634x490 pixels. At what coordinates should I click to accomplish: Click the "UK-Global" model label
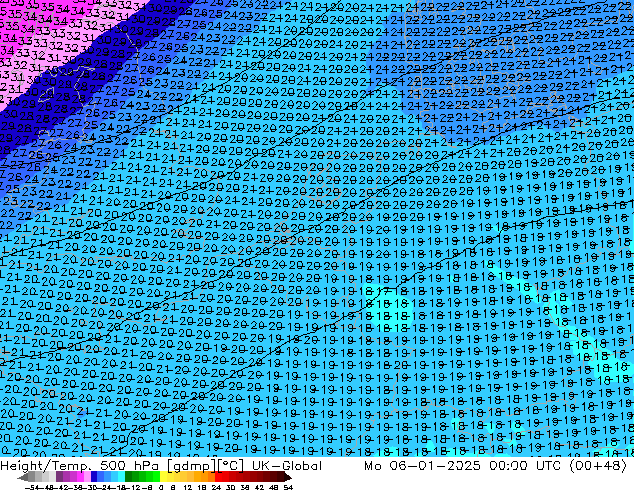click(287, 466)
